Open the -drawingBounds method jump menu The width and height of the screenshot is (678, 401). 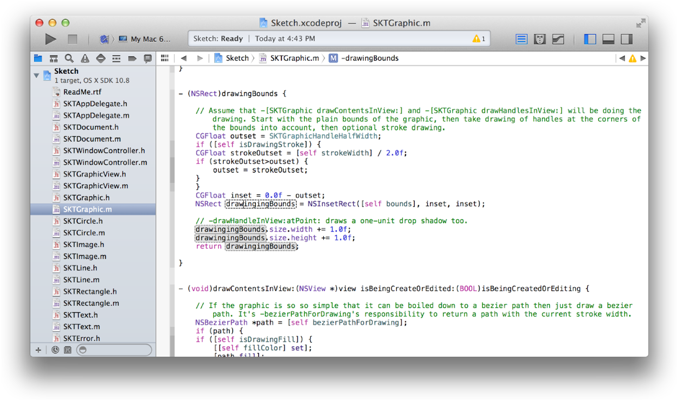(x=364, y=58)
